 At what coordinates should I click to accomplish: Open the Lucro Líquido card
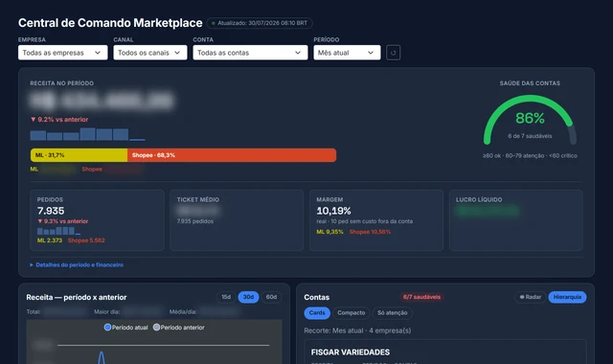coord(515,220)
